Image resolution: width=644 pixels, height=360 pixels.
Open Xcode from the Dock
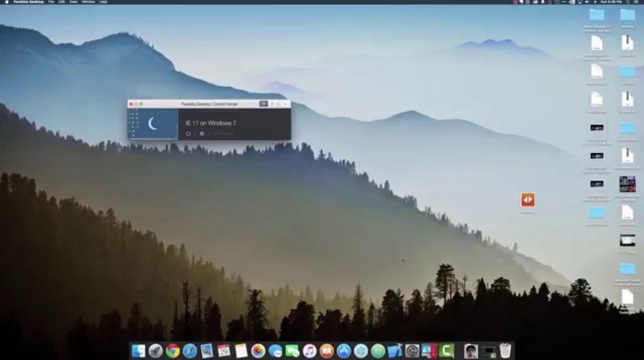click(395, 351)
